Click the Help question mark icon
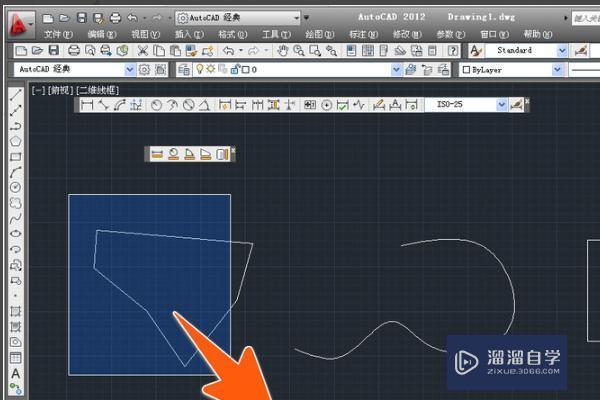The image size is (600, 400). [453, 51]
